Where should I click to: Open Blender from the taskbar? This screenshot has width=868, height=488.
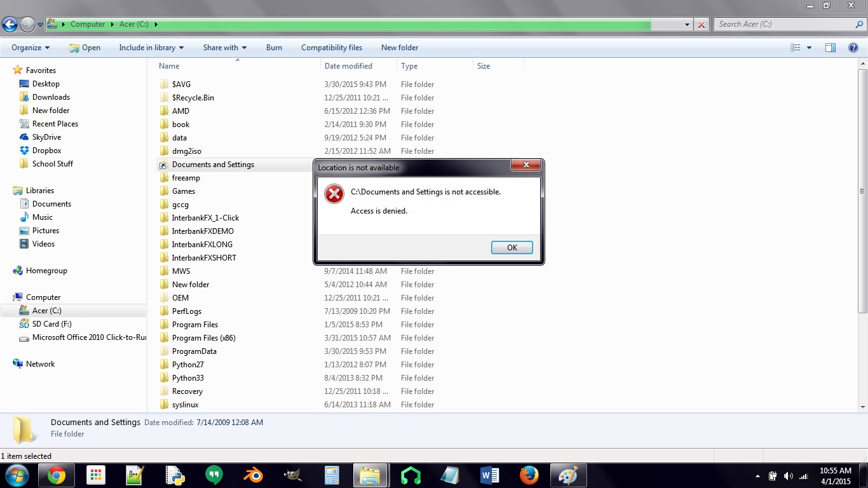pyautogui.click(x=253, y=475)
